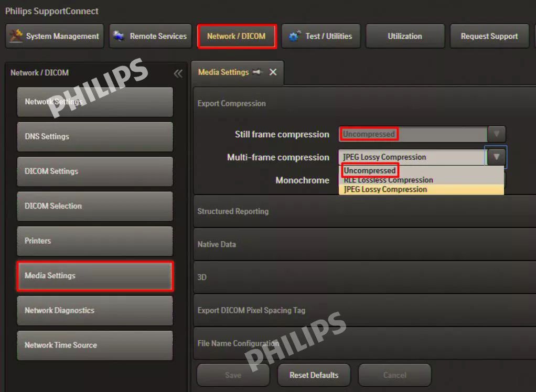Open Network Time Source in sidebar
The width and height of the screenshot is (536, 392).
(95, 345)
